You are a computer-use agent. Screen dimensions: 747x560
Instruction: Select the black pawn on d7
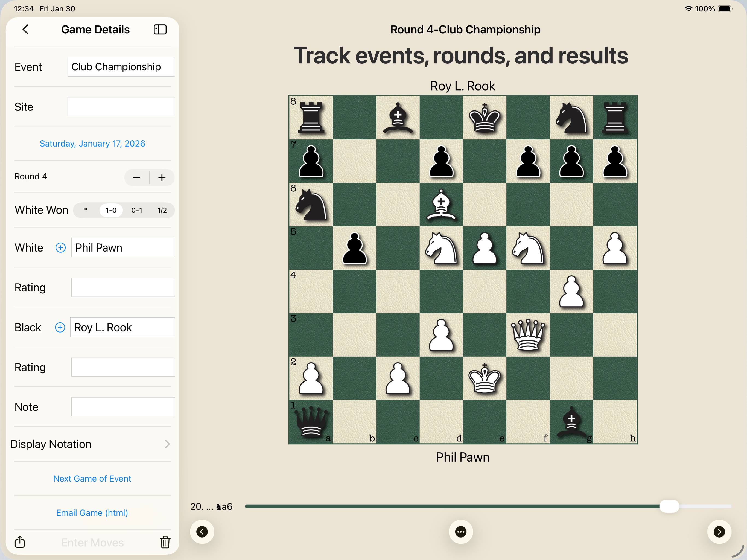[441, 161]
